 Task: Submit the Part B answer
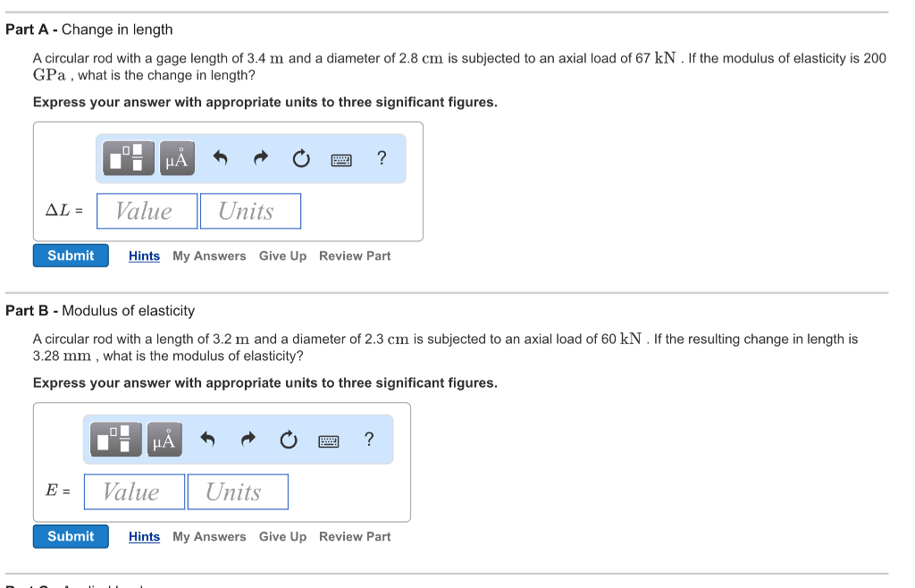click(x=71, y=536)
